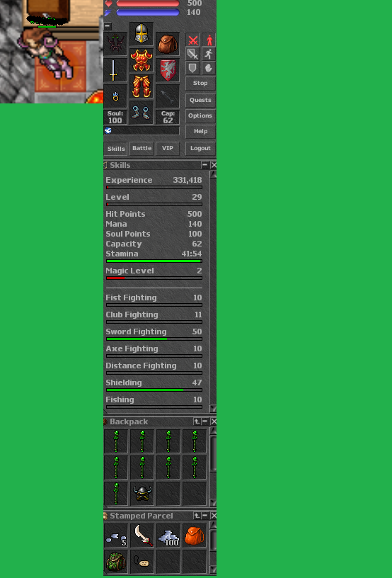Click Backpack panel scroll down arrow
Viewport: 392px width, 578px height.
pyautogui.click(x=213, y=503)
